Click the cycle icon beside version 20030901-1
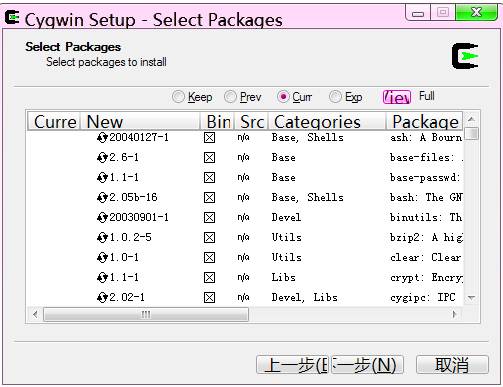 pos(102,217)
